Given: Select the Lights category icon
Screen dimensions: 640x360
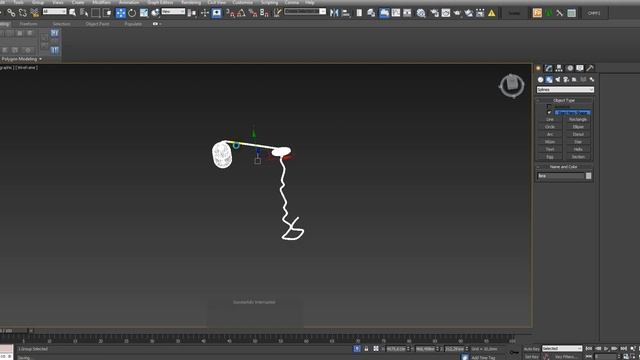Looking at the screenshot, I should coord(558,80).
